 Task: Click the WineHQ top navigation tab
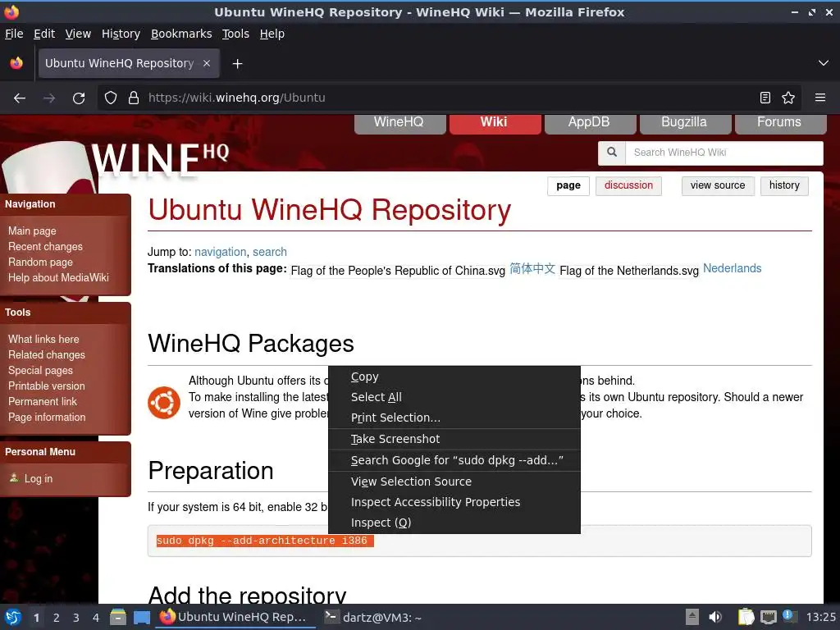[399, 123]
